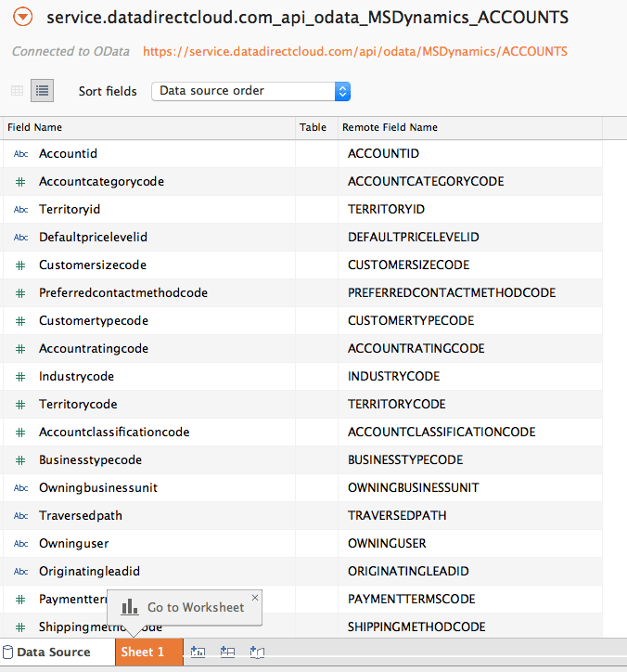Switch to the Sheet 1 tab
Screen dimensions: 627x672
pyautogui.click(x=143, y=652)
